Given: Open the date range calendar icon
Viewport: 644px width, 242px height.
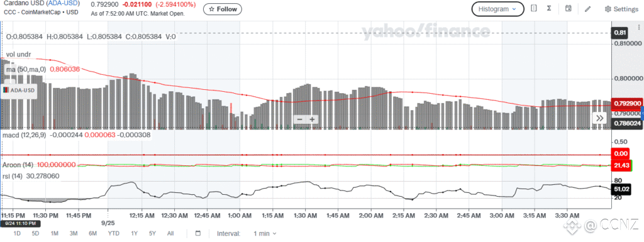Looking at the screenshot, I should point(198,233).
